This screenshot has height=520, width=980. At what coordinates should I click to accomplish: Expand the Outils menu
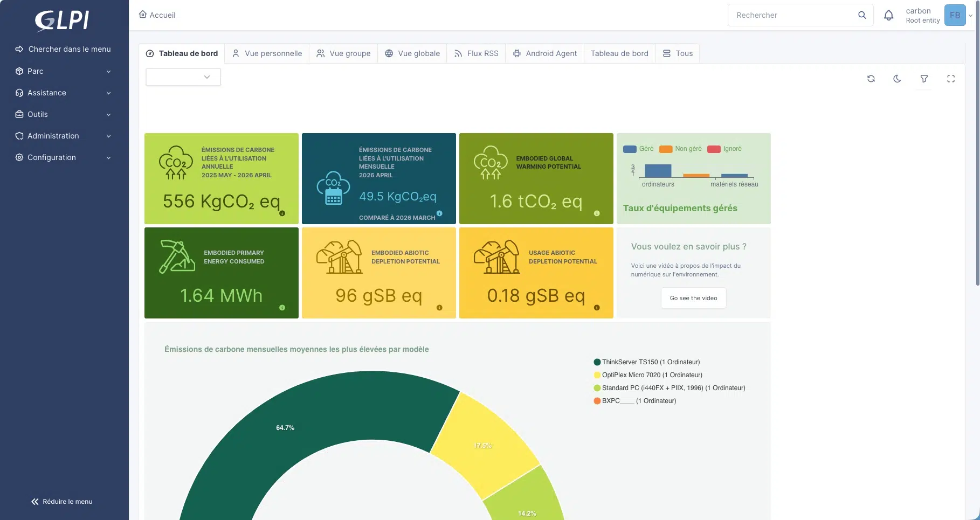pos(63,114)
